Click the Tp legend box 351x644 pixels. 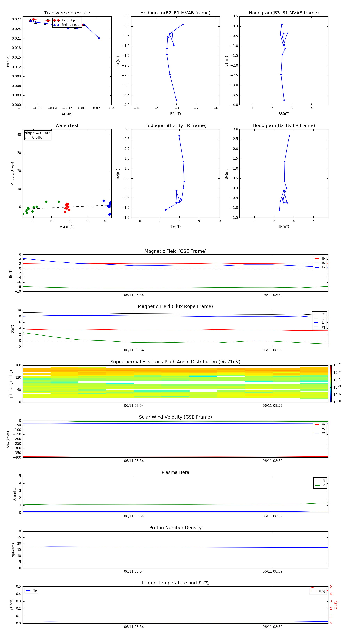coord(31,591)
